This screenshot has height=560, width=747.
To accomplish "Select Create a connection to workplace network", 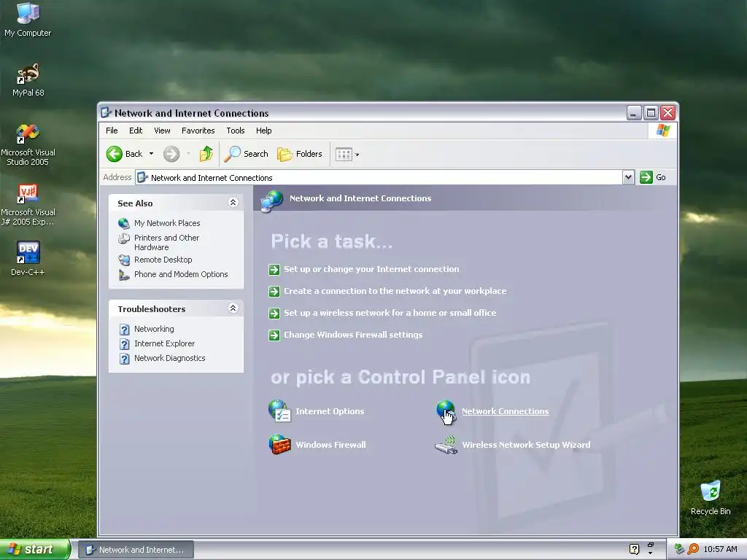I will click(x=395, y=291).
